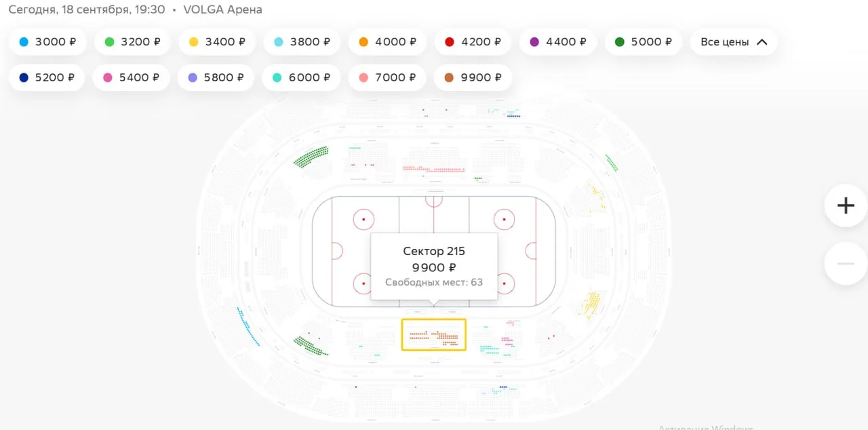Viewport: 868px width, 430px height.
Task: Select the 4000 ₽ orange price chip
Action: click(387, 42)
